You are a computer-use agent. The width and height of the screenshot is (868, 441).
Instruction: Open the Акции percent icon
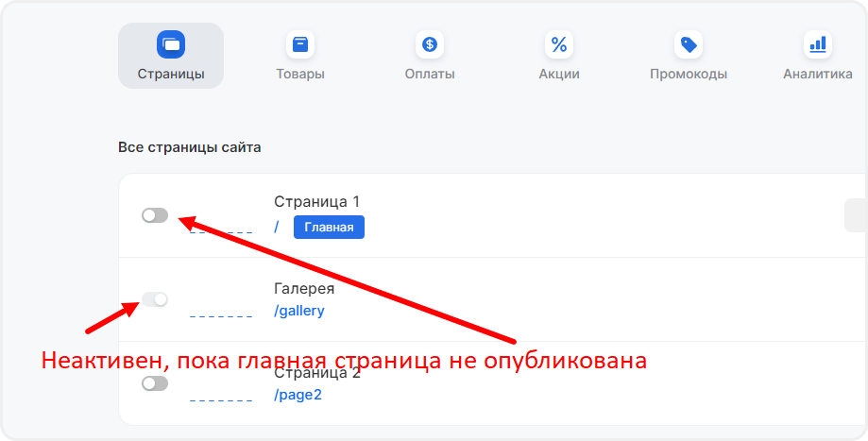point(559,44)
